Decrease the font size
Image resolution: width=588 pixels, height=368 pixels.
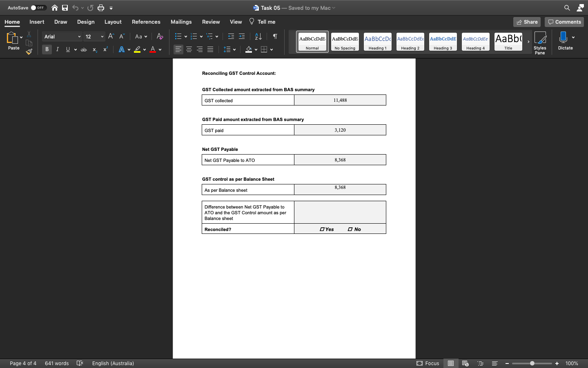tap(122, 36)
